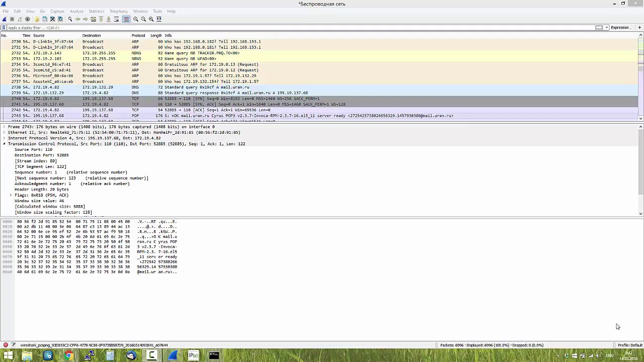Reset packet text to normal size
Viewport: 644px width, 362px height.
tap(151, 19)
